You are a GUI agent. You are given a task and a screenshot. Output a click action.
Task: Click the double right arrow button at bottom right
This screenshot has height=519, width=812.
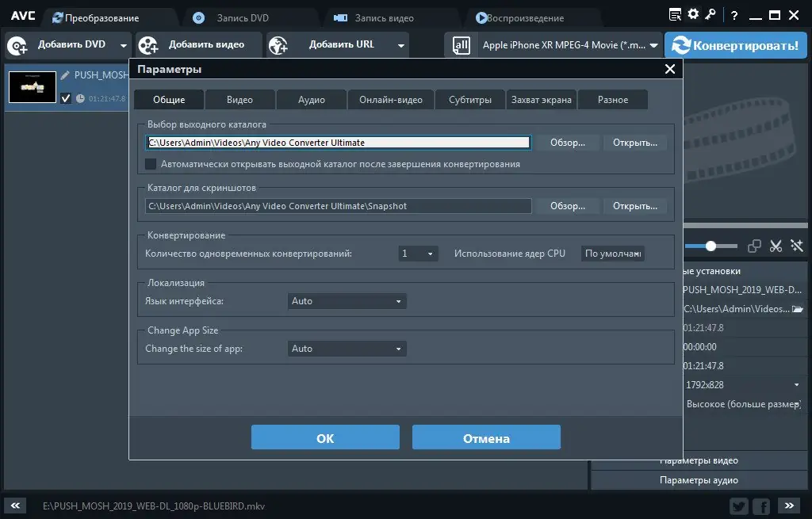point(789,506)
